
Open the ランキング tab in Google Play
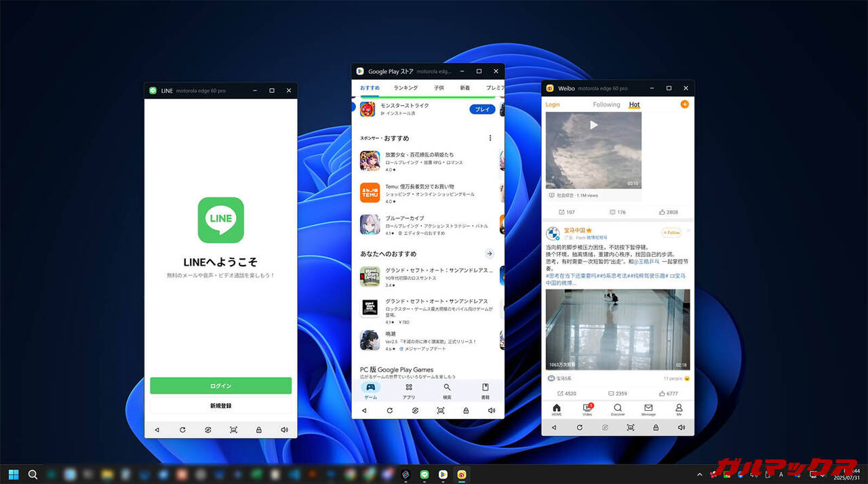pyautogui.click(x=406, y=88)
